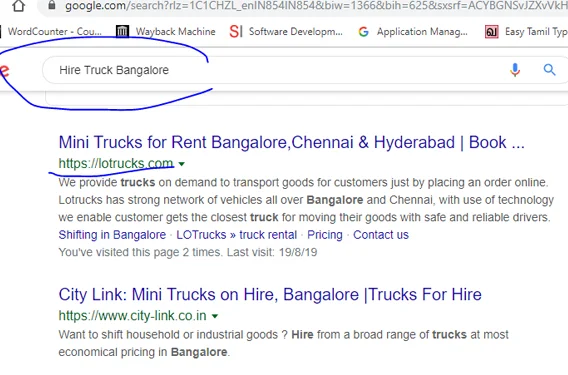This screenshot has width=568, height=375.
Task: Click 'We provide trucks on demand' snippet line
Action: (303, 182)
